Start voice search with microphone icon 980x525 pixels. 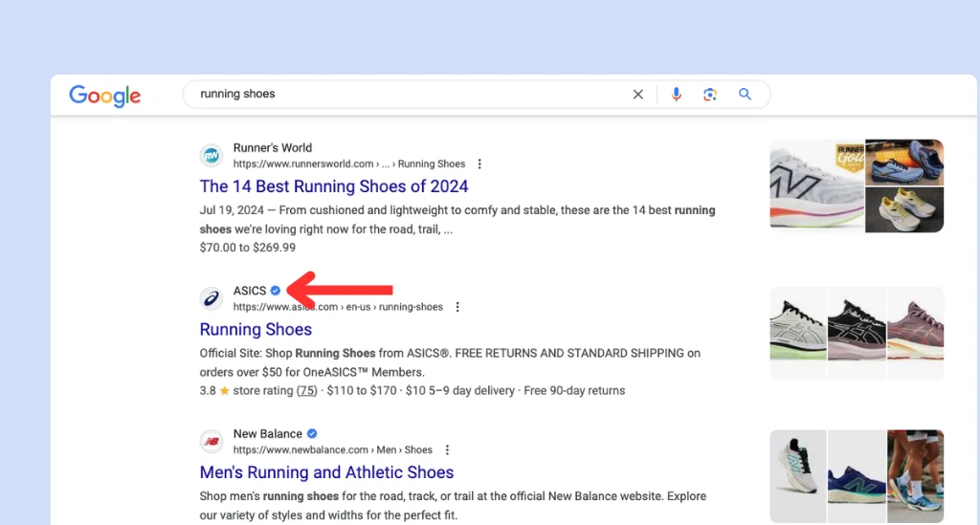[676, 95]
